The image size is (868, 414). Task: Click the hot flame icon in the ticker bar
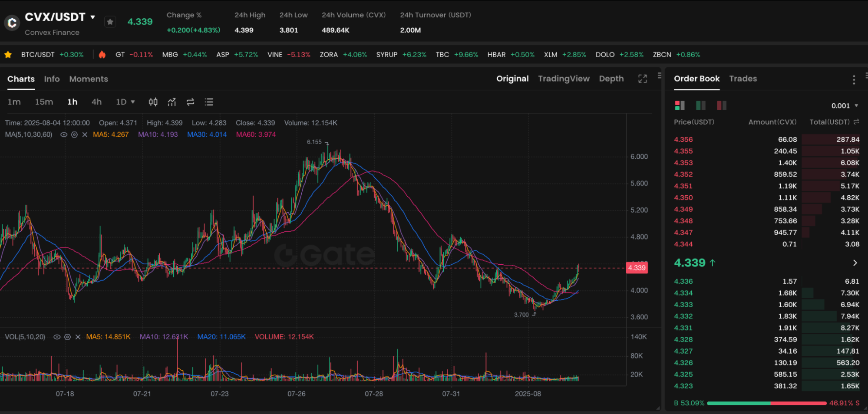[x=102, y=55]
